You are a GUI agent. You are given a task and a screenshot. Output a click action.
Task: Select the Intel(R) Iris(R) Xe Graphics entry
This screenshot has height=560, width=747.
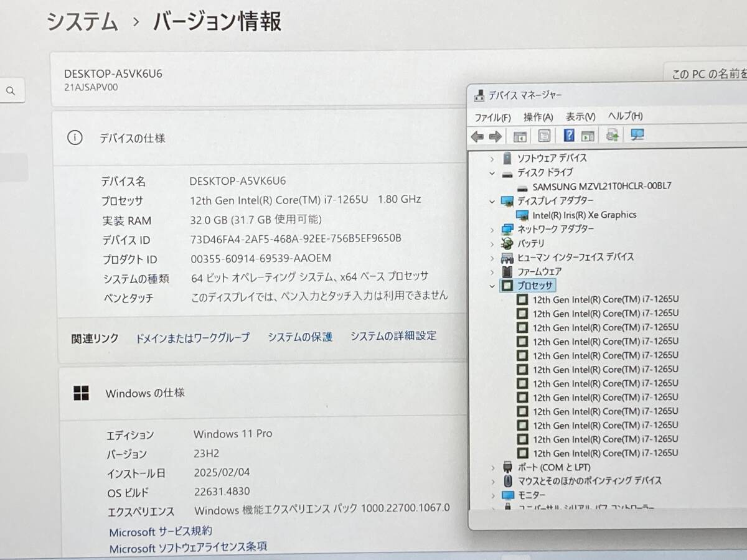pyautogui.click(x=584, y=215)
